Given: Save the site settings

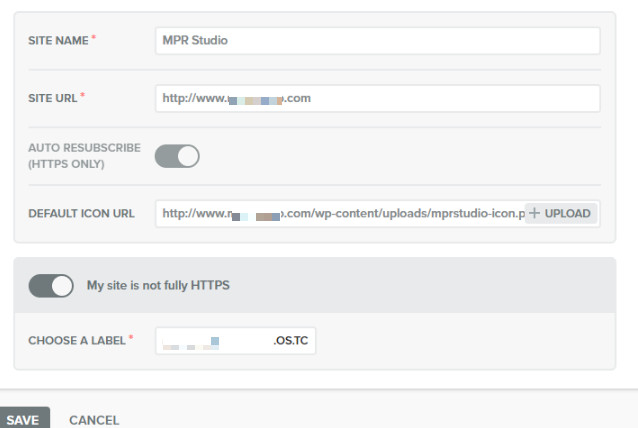Looking at the screenshot, I should coord(22,420).
